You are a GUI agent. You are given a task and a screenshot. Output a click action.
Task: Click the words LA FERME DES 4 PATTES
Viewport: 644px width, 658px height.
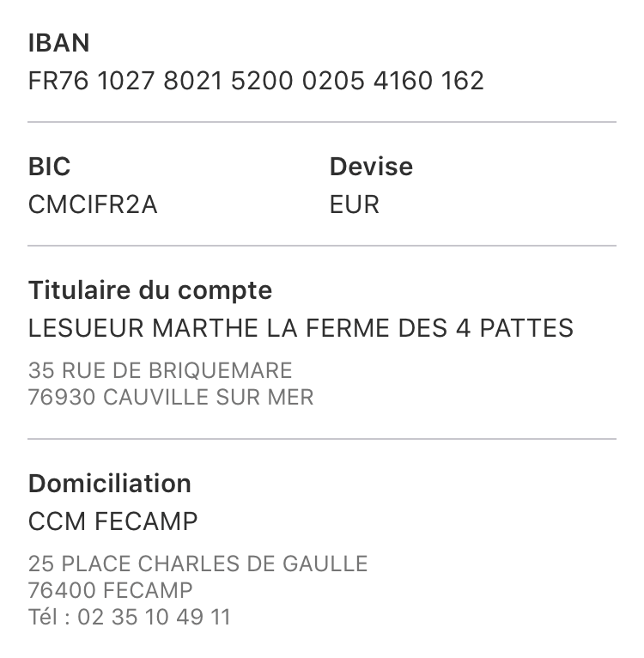420,328
